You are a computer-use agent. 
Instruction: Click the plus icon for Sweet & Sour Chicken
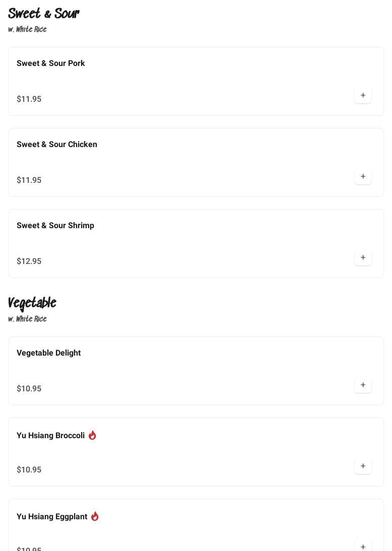[x=363, y=176]
